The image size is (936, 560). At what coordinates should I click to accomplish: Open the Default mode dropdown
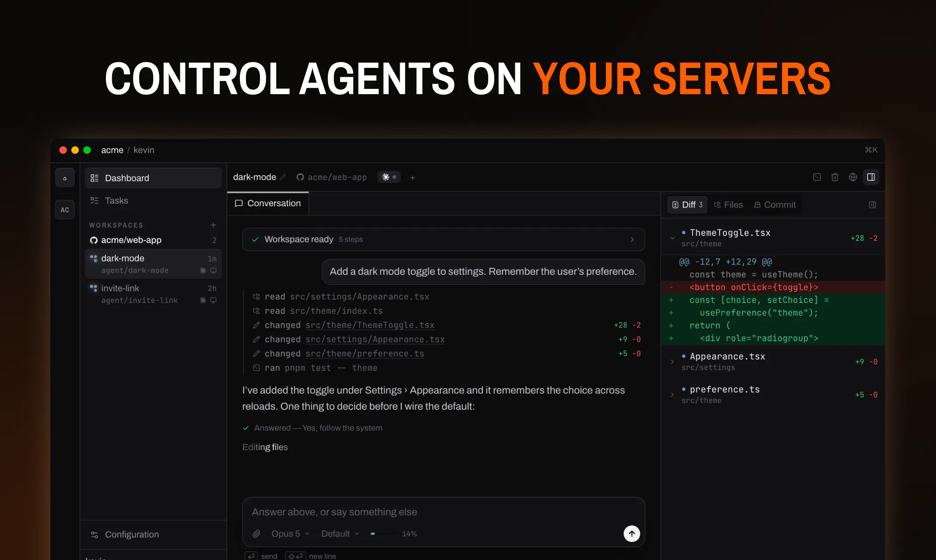[x=340, y=534]
